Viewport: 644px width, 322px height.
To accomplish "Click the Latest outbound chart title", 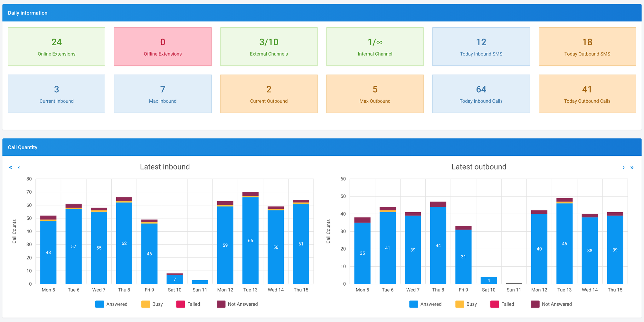I will click(479, 167).
